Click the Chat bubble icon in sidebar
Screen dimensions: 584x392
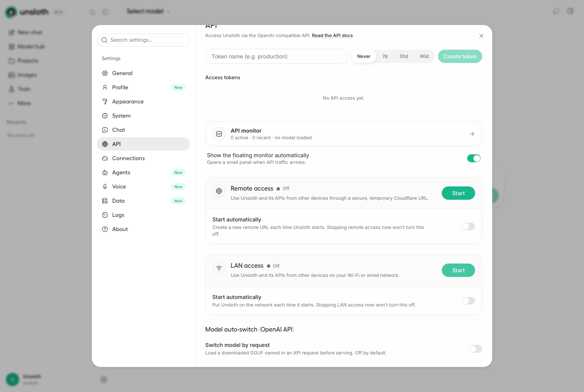pos(105,130)
